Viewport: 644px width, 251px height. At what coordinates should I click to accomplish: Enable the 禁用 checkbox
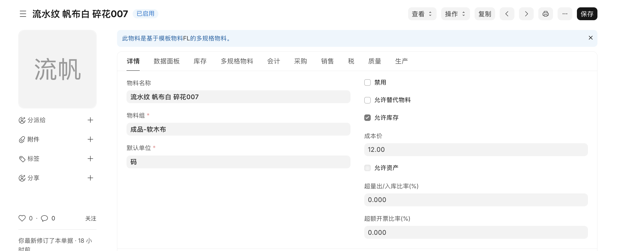[x=367, y=83]
